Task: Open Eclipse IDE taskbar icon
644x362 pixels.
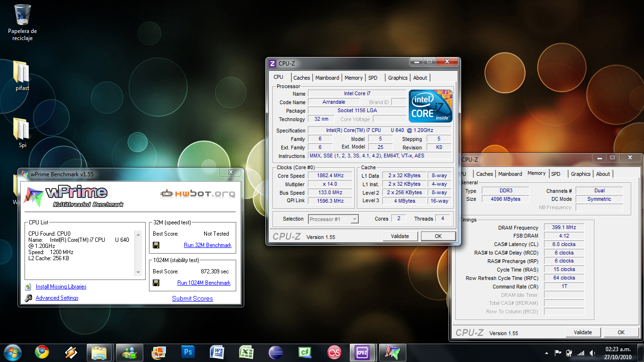Action: coord(275,352)
